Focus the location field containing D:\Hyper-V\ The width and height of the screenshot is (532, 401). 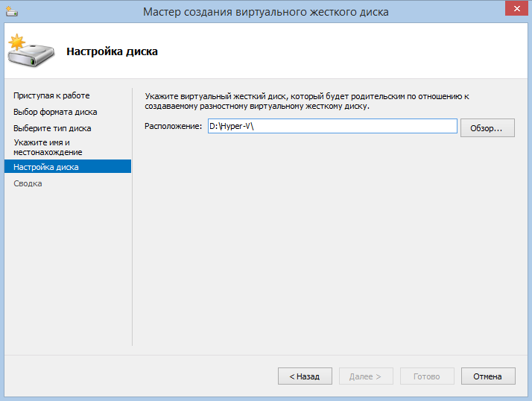pyautogui.click(x=332, y=127)
